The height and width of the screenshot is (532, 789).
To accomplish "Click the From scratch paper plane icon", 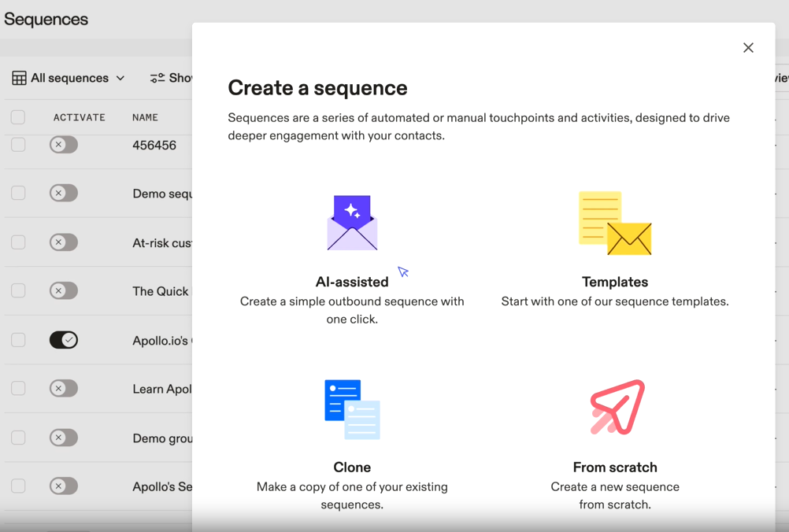I will [x=617, y=407].
